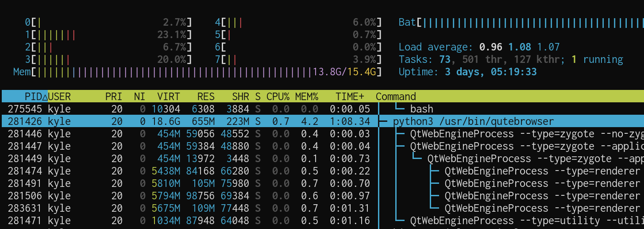Click the CPU 4 meter at 6.0%
This screenshot has width=644, height=229.
point(298,22)
